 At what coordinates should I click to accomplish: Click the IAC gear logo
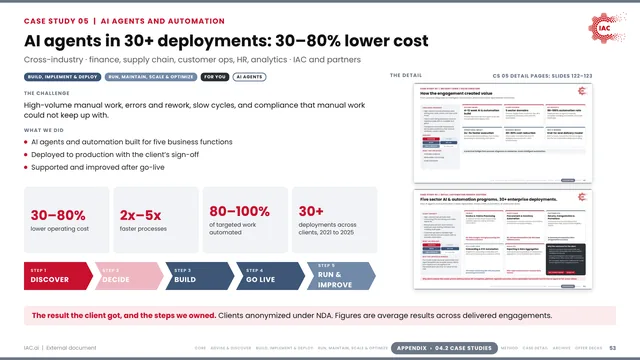click(607, 27)
